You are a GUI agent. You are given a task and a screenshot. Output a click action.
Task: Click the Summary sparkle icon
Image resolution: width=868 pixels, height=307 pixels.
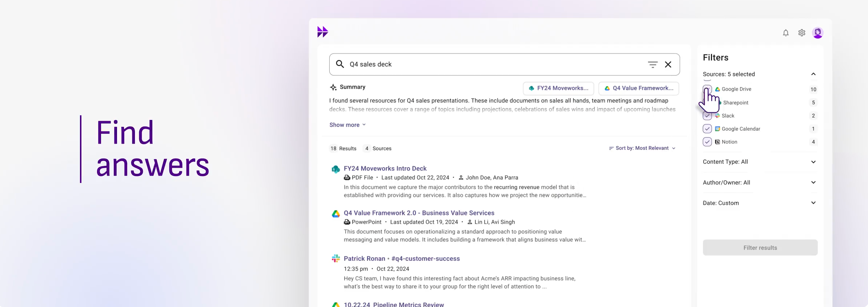[333, 87]
